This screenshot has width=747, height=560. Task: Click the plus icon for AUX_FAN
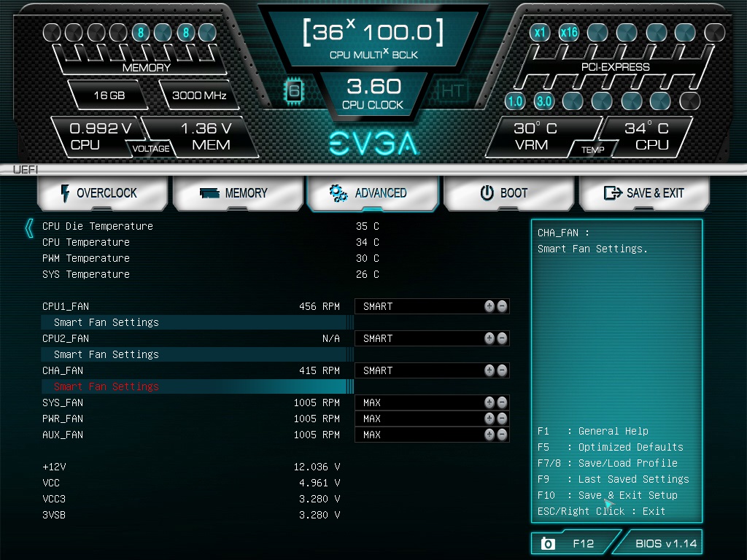click(489, 435)
